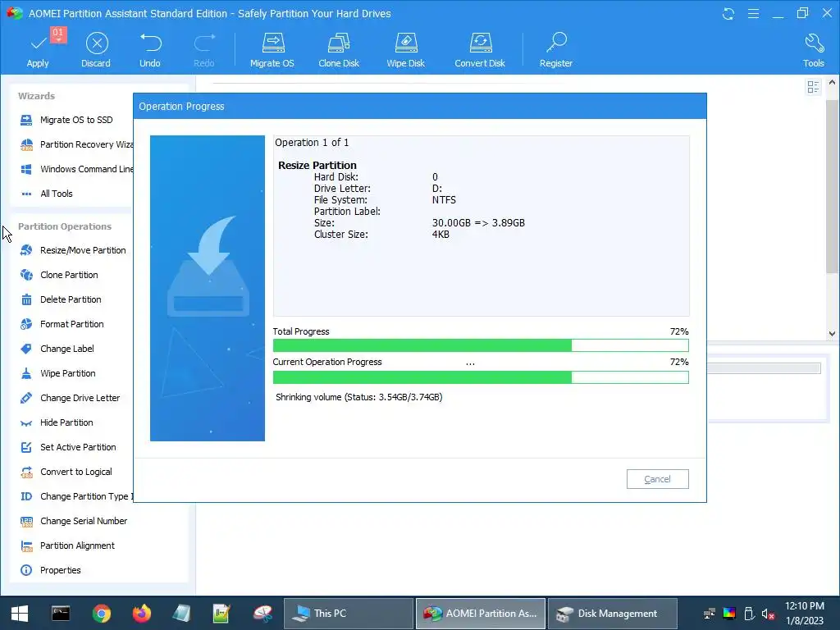Open the hamburger menu in title bar

click(x=753, y=13)
